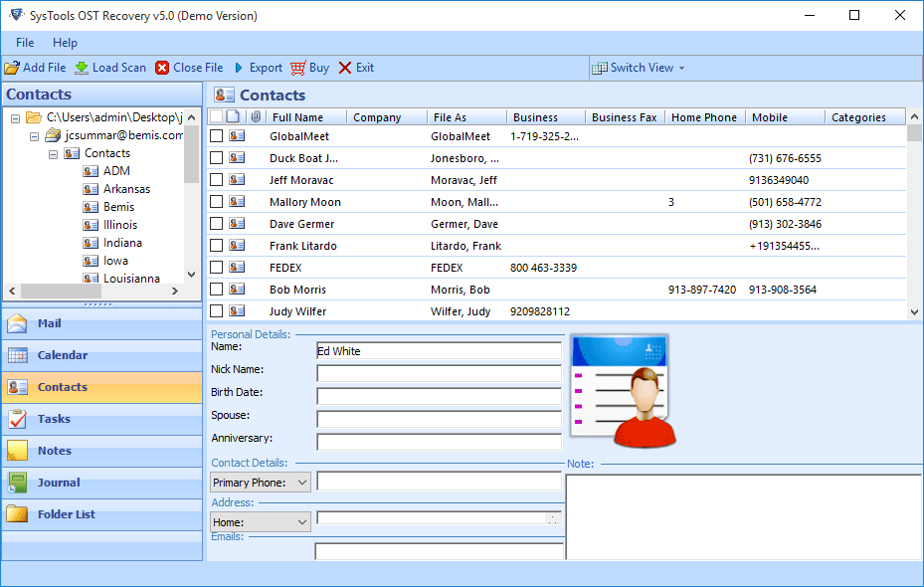
Task: Click the Switch View grid icon
Action: pyautogui.click(x=600, y=68)
